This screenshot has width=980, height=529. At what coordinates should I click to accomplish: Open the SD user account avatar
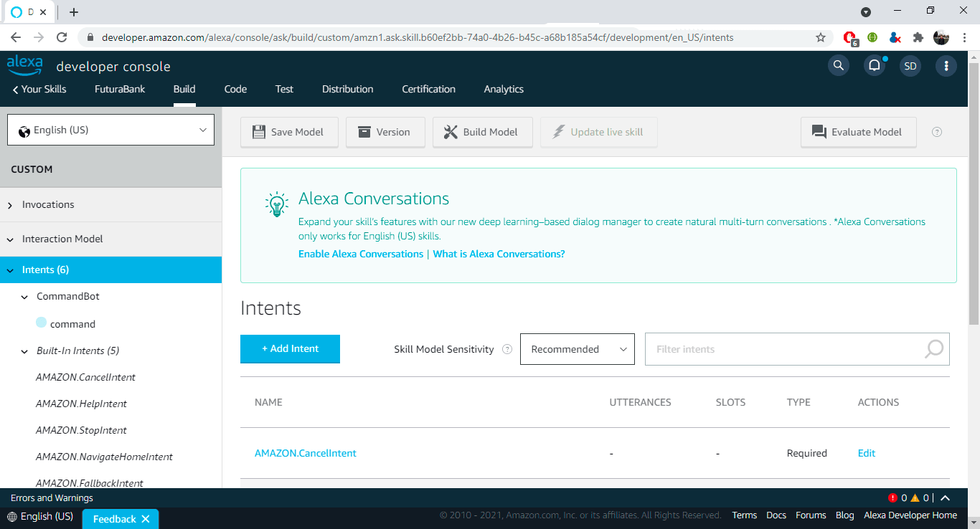(x=910, y=66)
